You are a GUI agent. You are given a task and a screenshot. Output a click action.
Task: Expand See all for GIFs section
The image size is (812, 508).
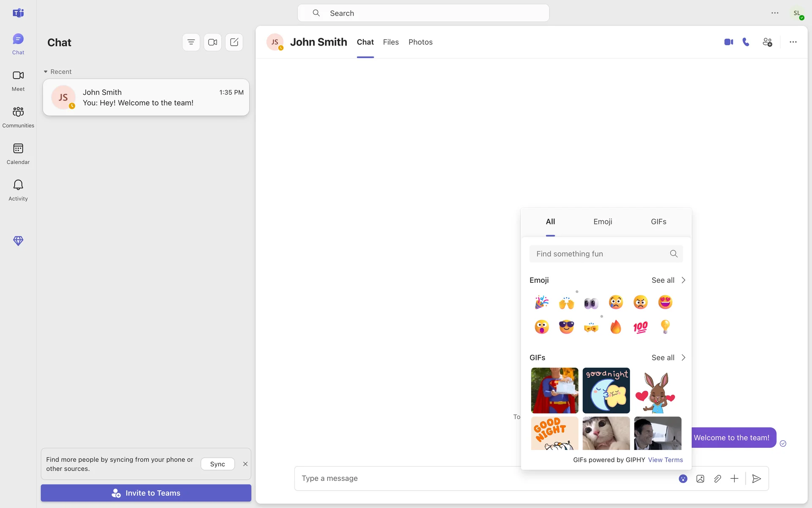(x=668, y=358)
